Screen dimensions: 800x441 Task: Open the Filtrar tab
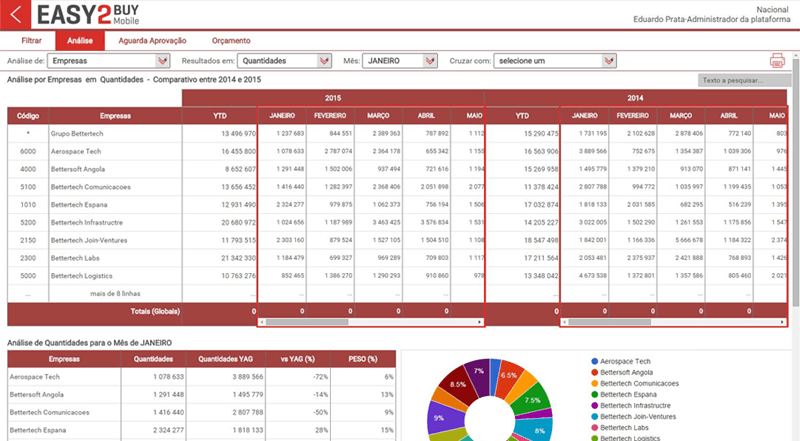(x=31, y=41)
